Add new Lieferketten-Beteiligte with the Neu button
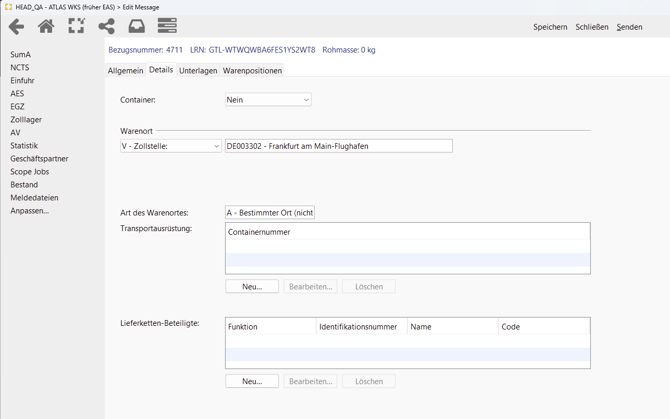The width and height of the screenshot is (670, 419). [x=252, y=381]
